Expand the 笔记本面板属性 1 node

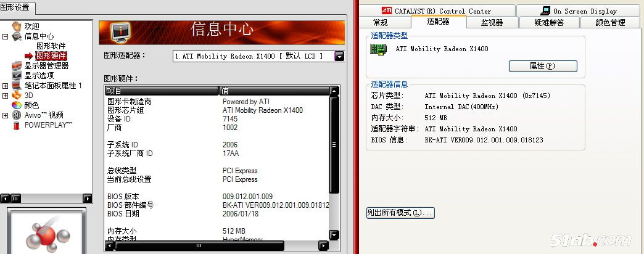6,86
